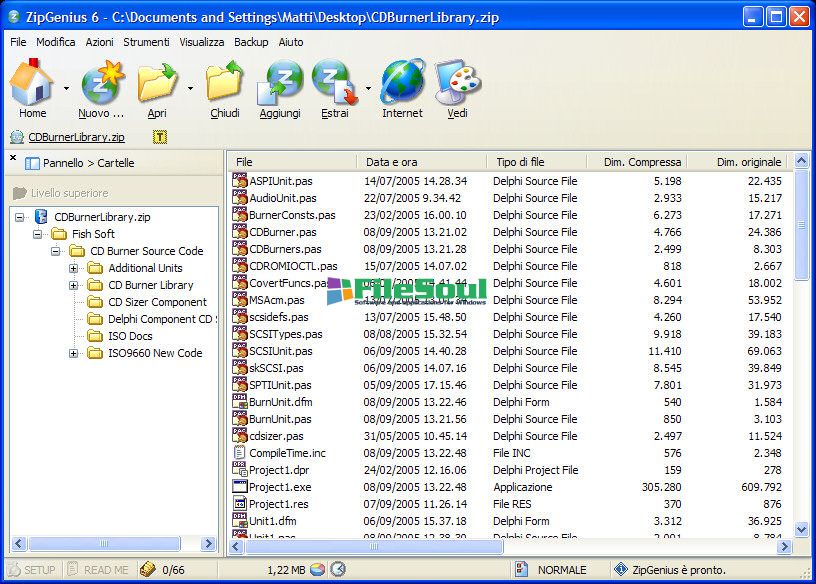This screenshot has height=584, width=816.
Task: Close the archive with Chiudi icon
Action: (x=225, y=81)
